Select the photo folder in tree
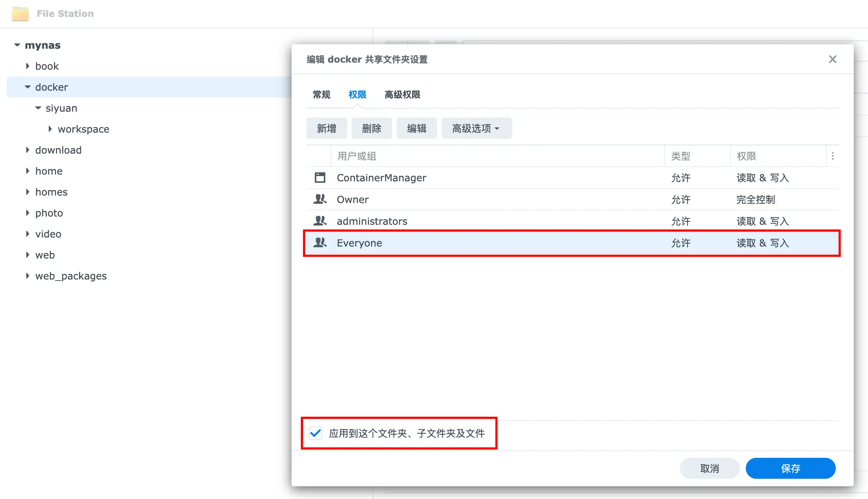This screenshot has height=499, width=868. [49, 213]
